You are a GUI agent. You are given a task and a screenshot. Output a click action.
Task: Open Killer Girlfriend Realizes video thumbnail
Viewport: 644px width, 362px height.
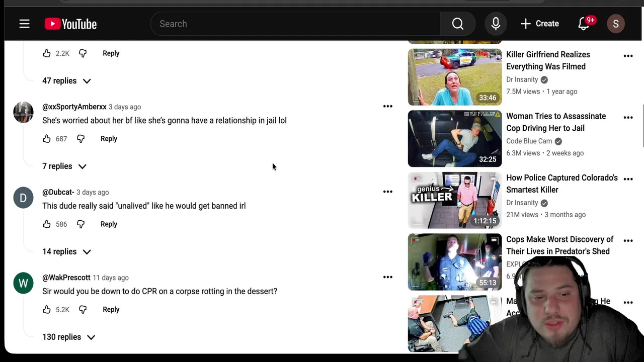455,77
